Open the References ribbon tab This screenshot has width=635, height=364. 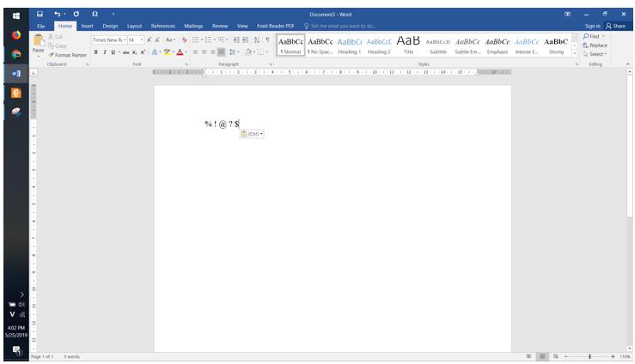pos(162,26)
